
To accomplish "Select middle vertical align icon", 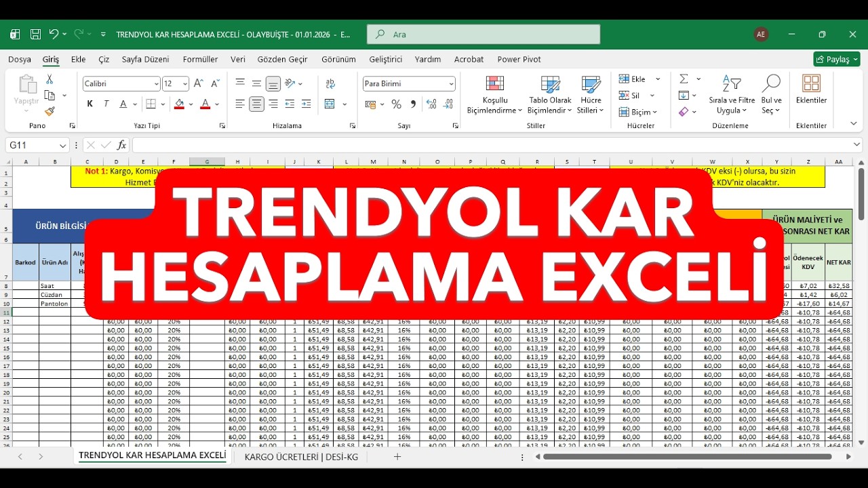I will (x=256, y=83).
